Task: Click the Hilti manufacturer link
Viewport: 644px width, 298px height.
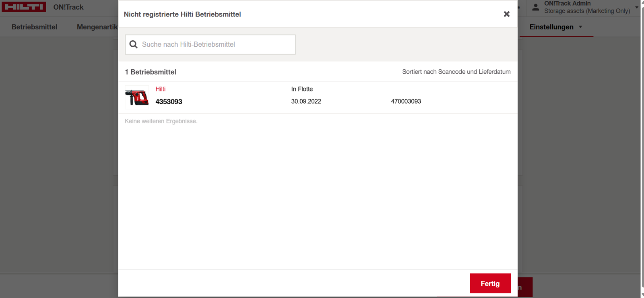Action: (x=161, y=89)
